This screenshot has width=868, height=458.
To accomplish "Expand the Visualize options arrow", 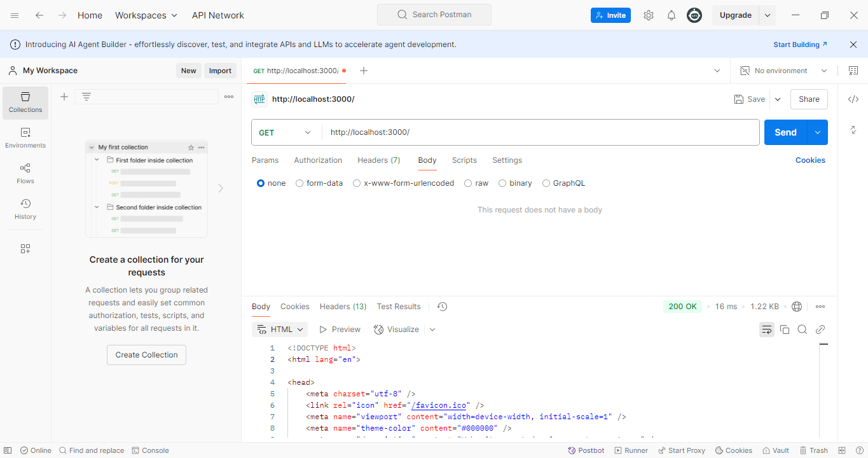I will [432, 330].
